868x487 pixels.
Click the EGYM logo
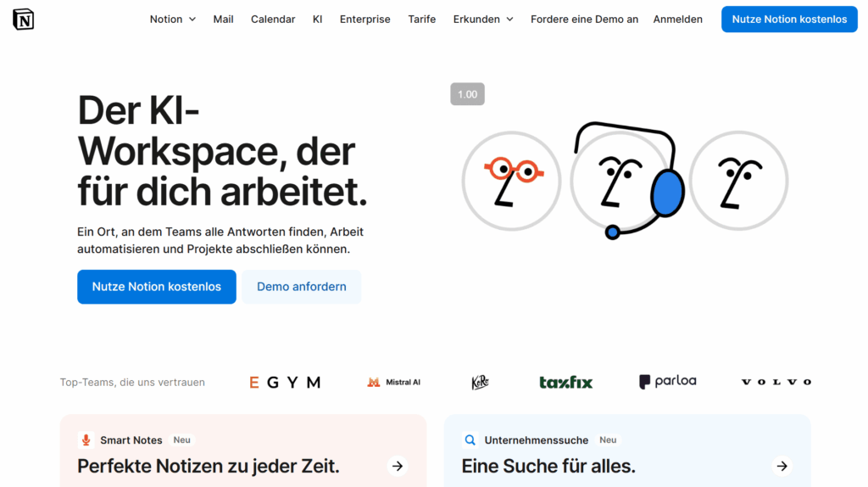(285, 383)
